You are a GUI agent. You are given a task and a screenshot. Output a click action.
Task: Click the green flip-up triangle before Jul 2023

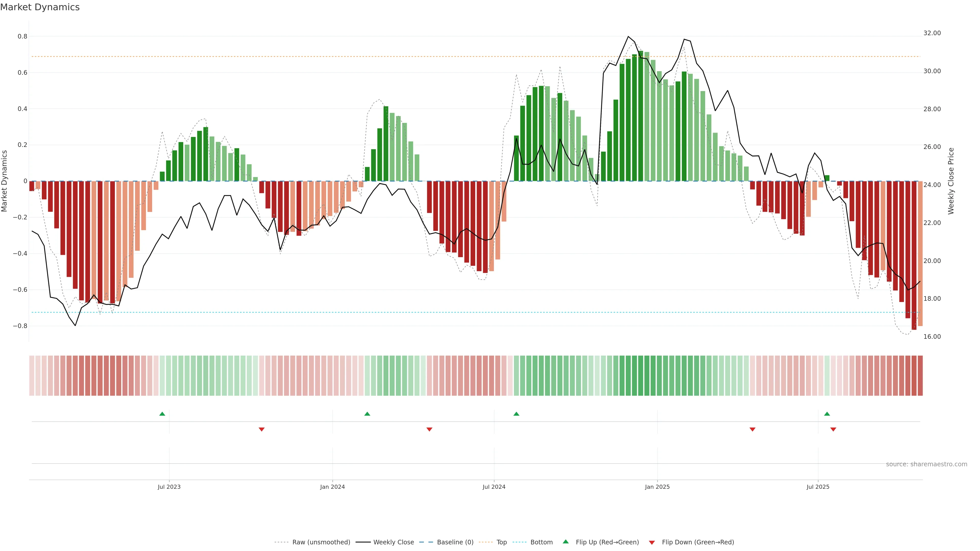pyautogui.click(x=162, y=414)
